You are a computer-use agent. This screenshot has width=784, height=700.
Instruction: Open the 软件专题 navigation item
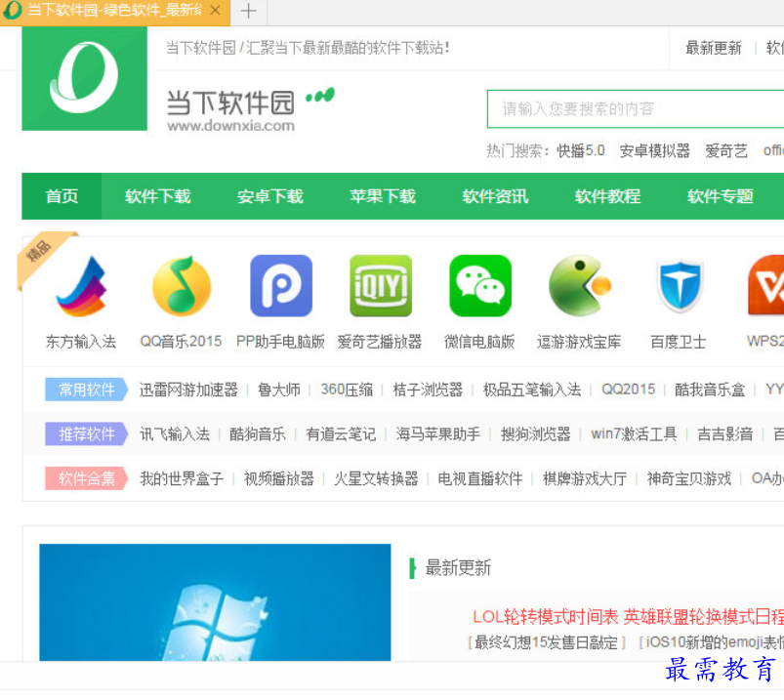(720, 196)
